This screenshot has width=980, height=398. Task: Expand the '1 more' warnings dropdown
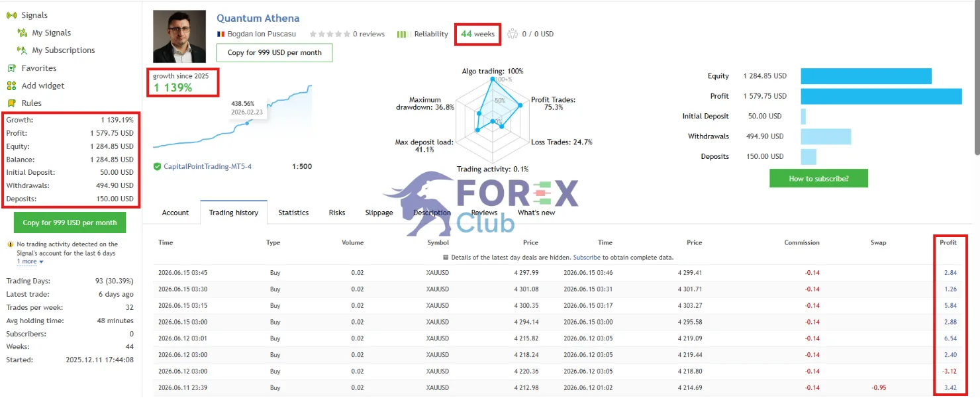click(30, 262)
